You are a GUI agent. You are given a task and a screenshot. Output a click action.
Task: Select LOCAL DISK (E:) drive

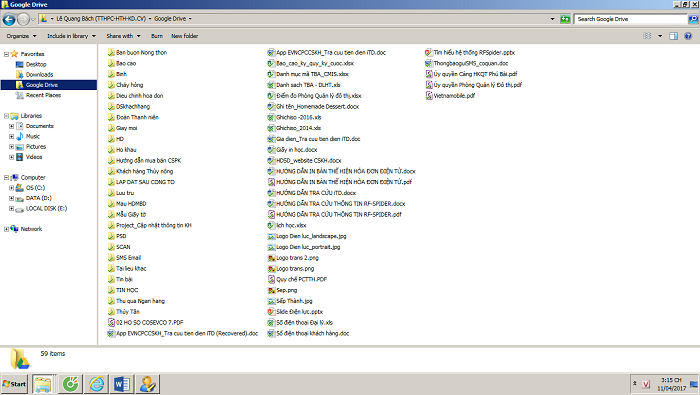pos(46,208)
